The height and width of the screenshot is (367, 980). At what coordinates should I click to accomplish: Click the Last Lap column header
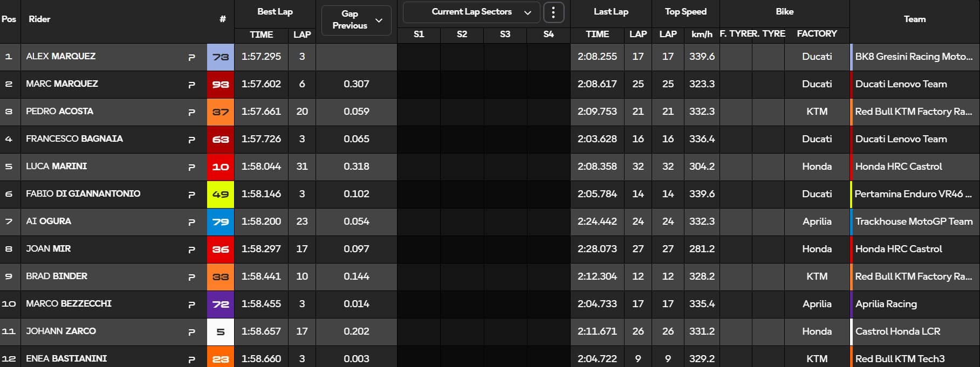pos(611,11)
